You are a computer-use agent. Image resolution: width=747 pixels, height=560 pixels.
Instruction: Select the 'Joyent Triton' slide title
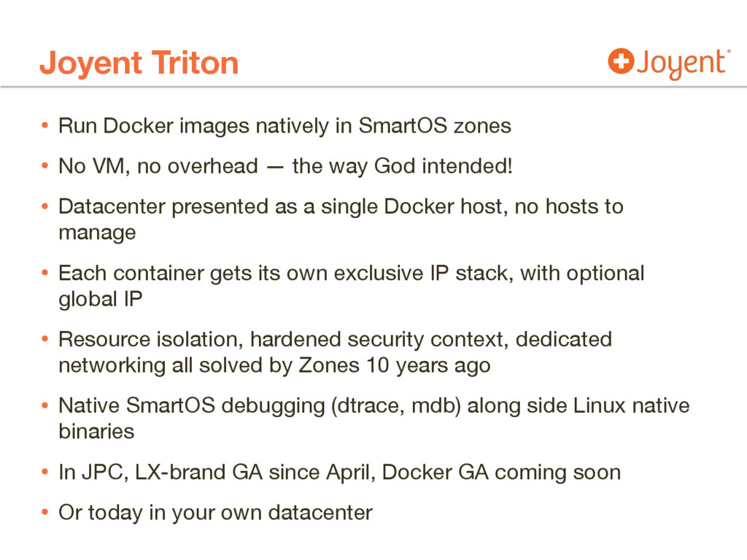pyautogui.click(x=139, y=63)
